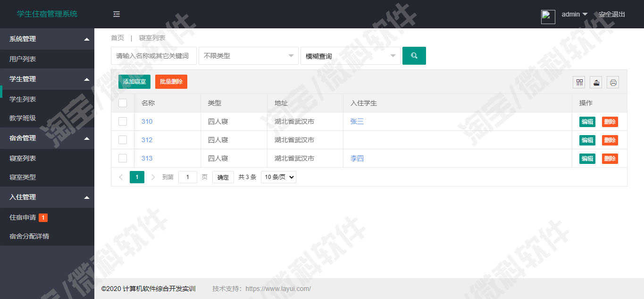Open room 310 link
Screen dimensions: 644x299
pyautogui.click(x=147, y=121)
